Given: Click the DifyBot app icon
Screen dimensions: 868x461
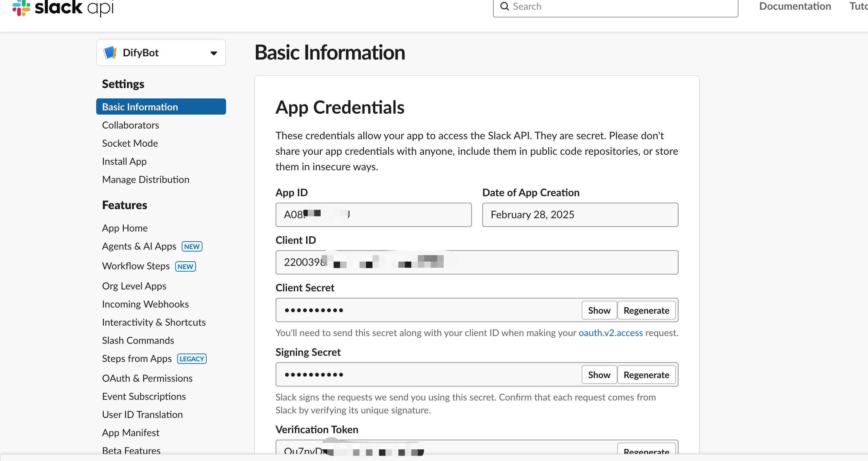Looking at the screenshot, I should click(110, 53).
